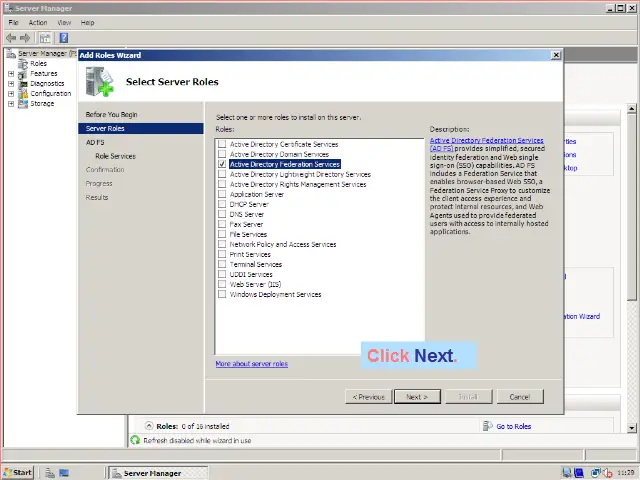Click the green Refresh icon in status area
640x480 pixels.
pyautogui.click(x=135, y=440)
